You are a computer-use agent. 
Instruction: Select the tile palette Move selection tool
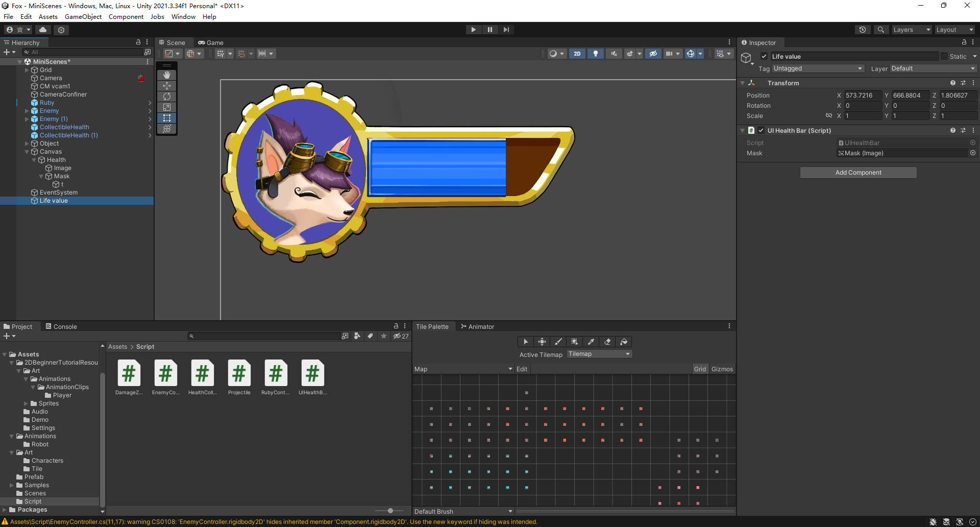[x=542, y=342]
